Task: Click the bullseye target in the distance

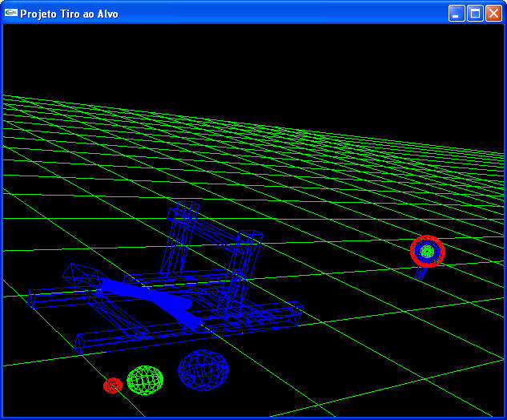Action: click(x=428, y=251)
